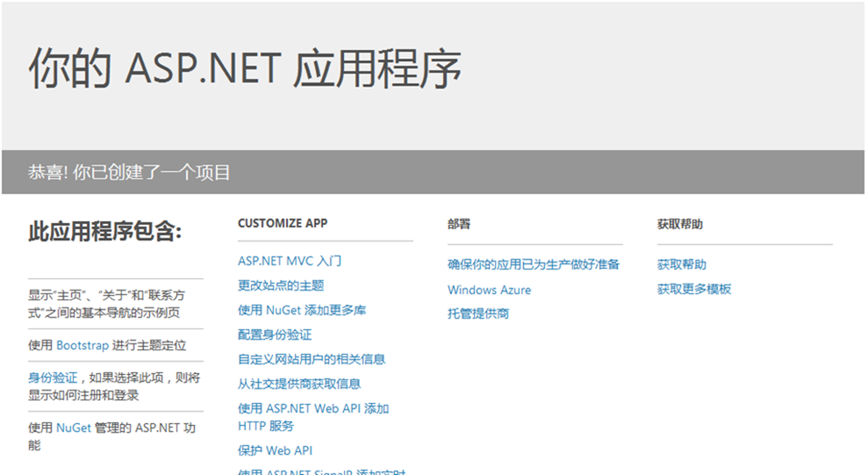Open 使用 ASP.NET Web API 添加 HTTP 服务 link
The width and height of the screenshot is (868, 475).
pos(313,417)
